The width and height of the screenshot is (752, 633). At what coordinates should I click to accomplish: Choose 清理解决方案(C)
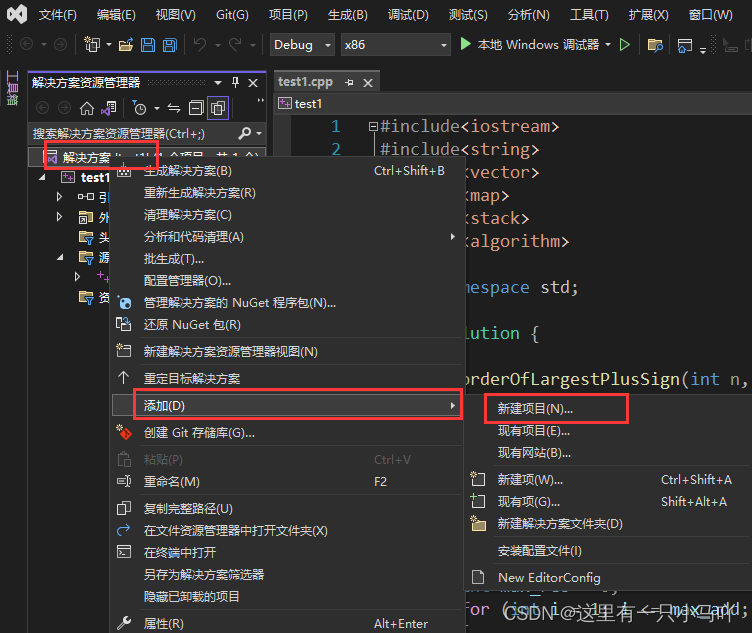pos(288,215)
